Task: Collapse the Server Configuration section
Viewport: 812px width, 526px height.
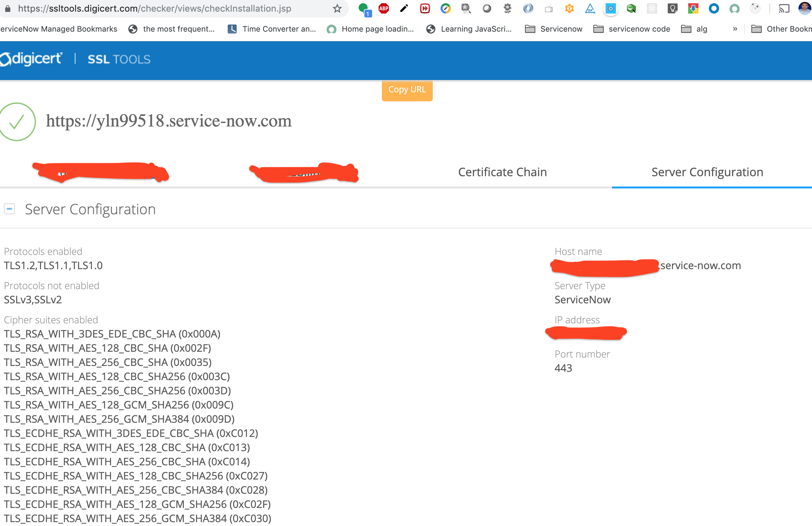Action: click(x=9, y=208)
